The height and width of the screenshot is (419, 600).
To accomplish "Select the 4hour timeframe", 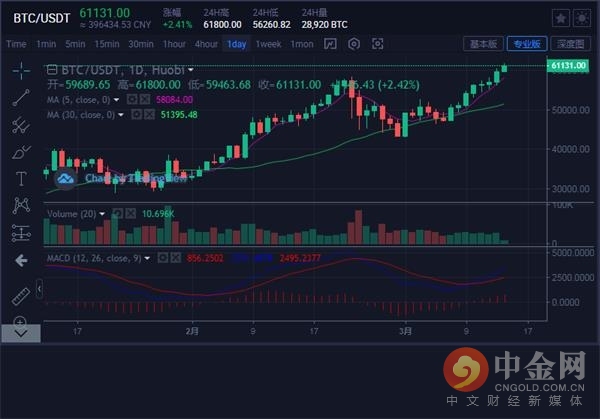I will 206,44.
